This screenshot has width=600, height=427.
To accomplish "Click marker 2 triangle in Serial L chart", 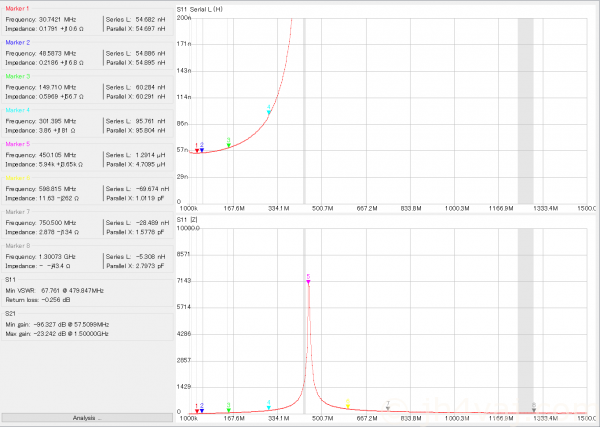I will tap(202, 150).
